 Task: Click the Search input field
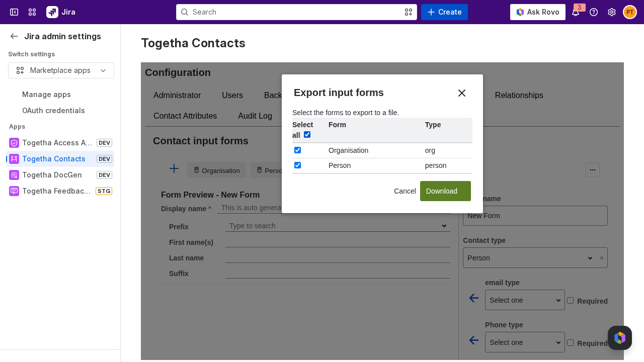(x=296, y=12)
